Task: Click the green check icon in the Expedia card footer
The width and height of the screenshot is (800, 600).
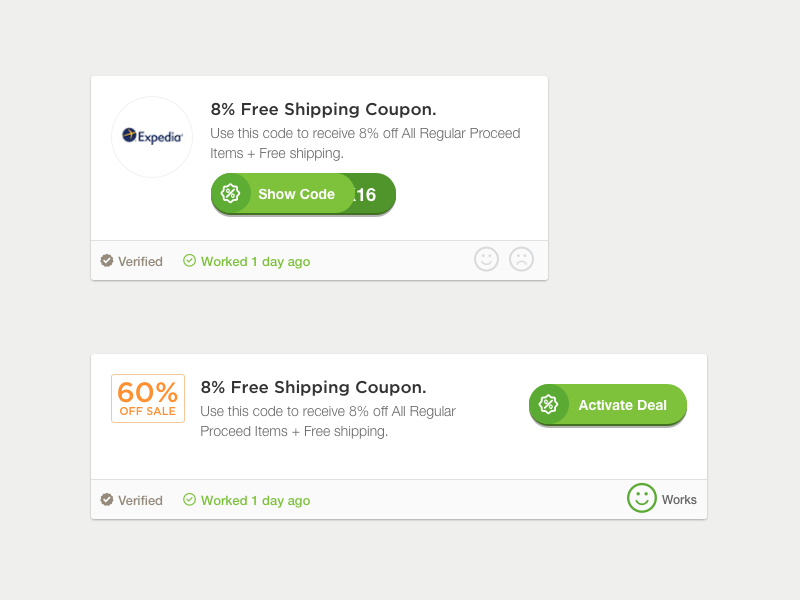Action: coord(190,261)
